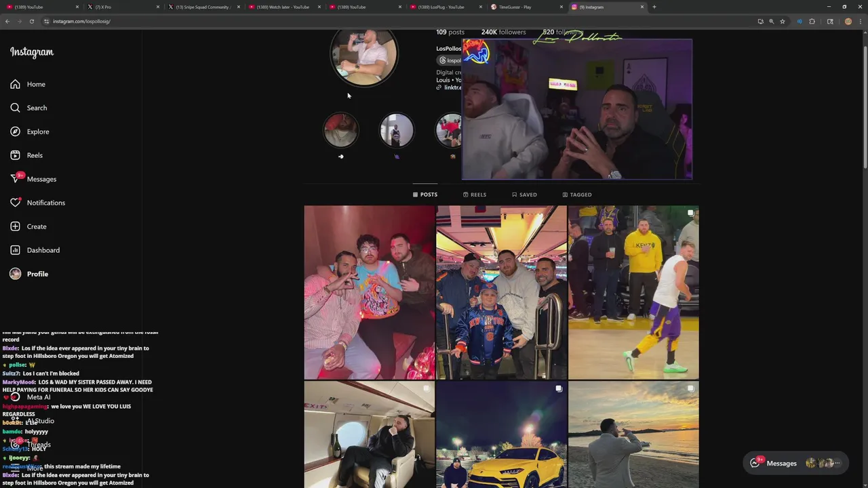Open yellow Lamborghini post

coord(501,434)
